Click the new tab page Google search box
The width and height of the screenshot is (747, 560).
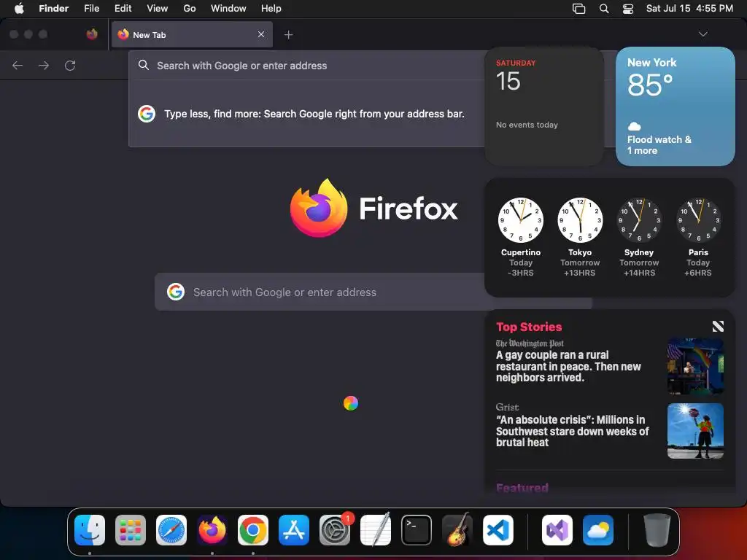point(373,292)
